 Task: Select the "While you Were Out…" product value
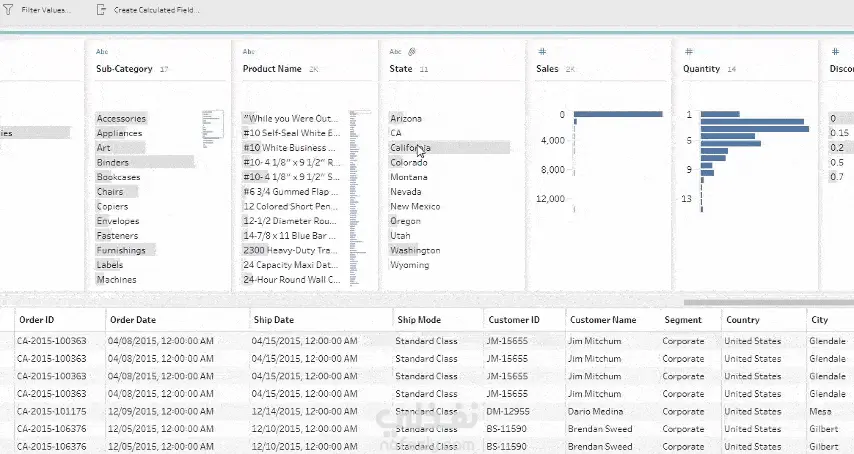pyautogui.click(x=290, y=118)
